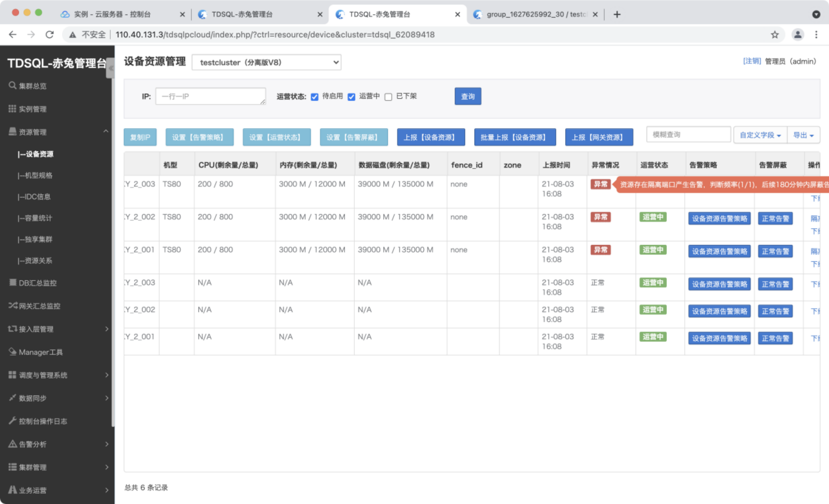Toggle the 待启用 checkbox

click(x=314, y=97)
